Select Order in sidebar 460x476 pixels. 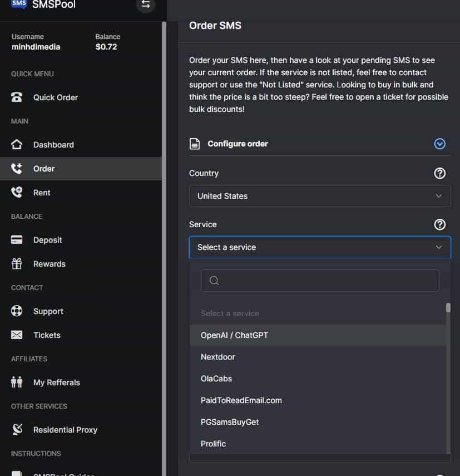tap(81, 169)
